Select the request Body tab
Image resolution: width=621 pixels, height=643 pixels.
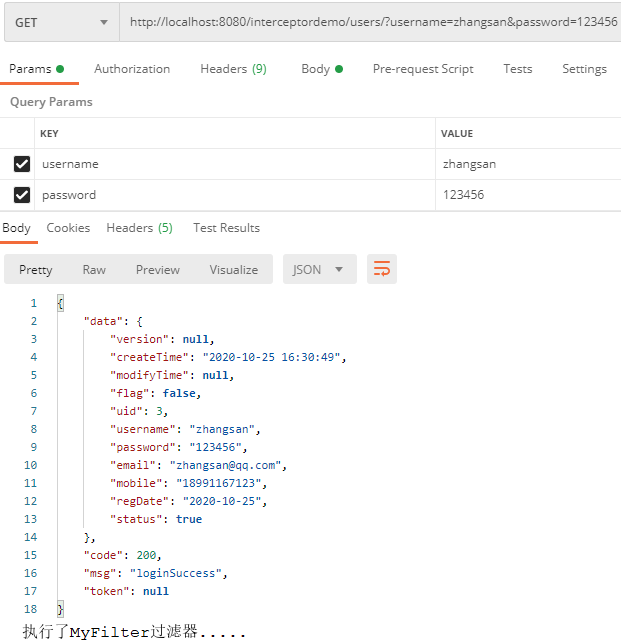(321, 69)
